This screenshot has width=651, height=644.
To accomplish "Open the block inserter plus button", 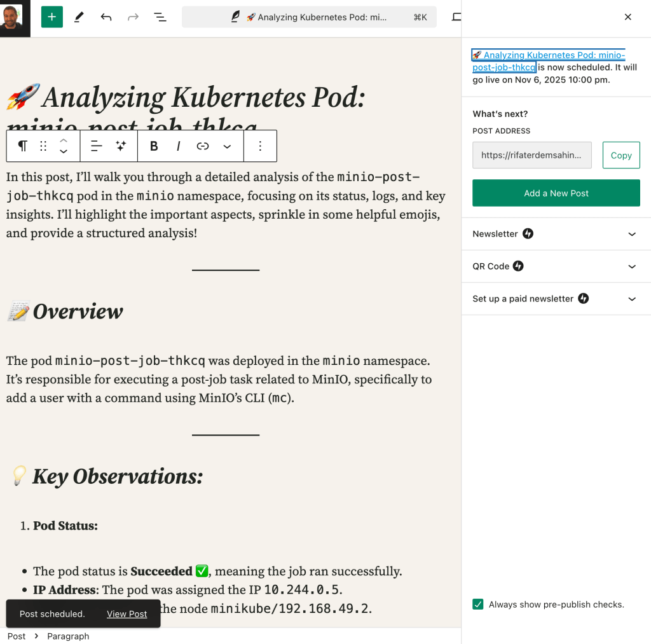I will (52, 17).
